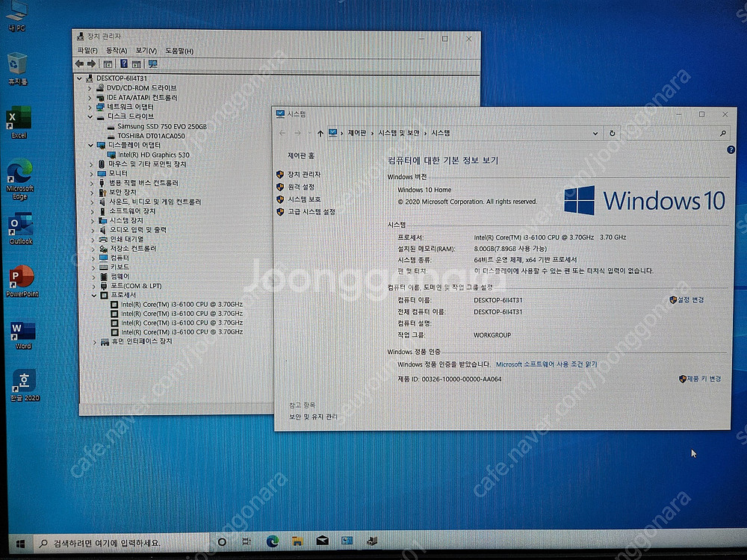Select Samsung SSD 750 EVO 250GB entry

coord(162,126)
